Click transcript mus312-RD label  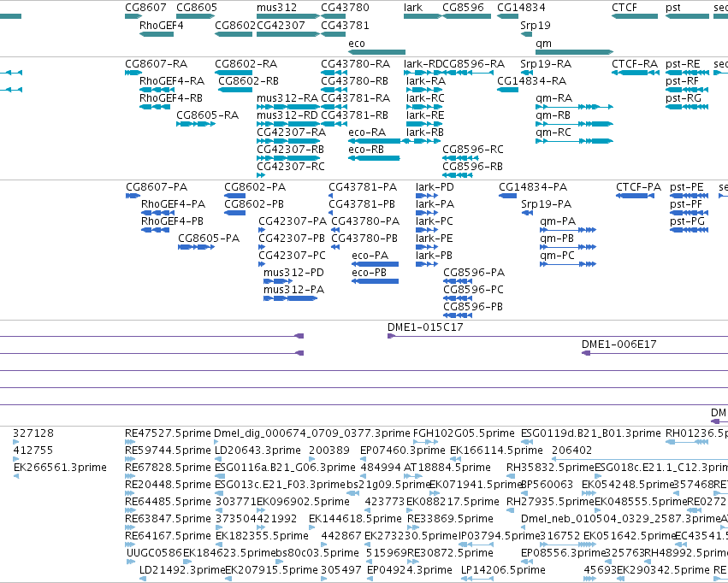click(x=287, y=115)
